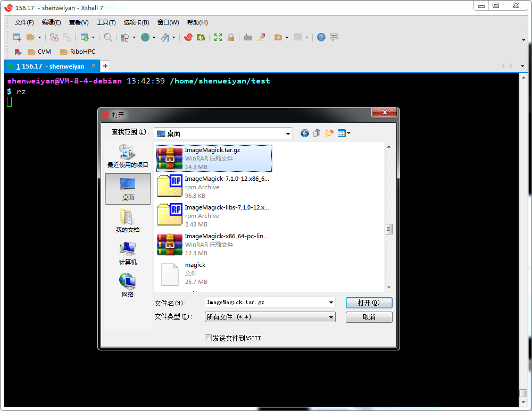This screenshot has height=411, width=532.
Task: Click the terminal scrollbar down arrow
Action: [x=523, y=402]
